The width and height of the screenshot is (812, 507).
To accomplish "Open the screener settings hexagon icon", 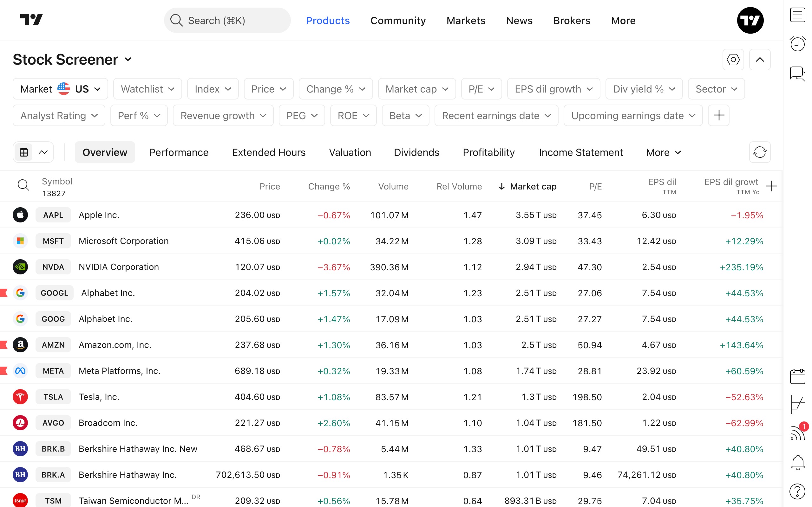I will (x=733, y=60).
